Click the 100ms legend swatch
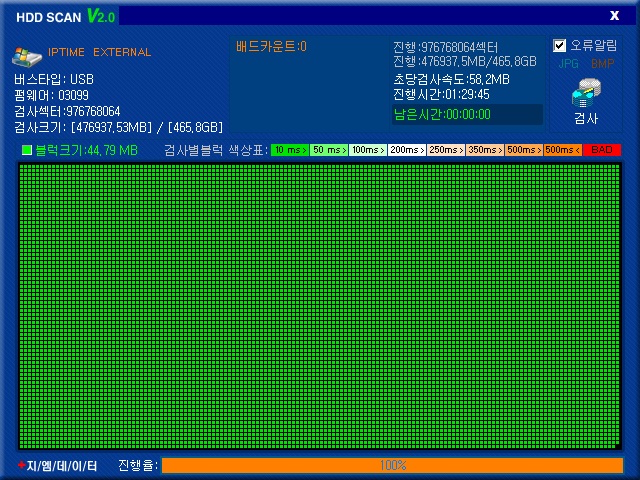640x480 pixels. (x=368, y=150)
